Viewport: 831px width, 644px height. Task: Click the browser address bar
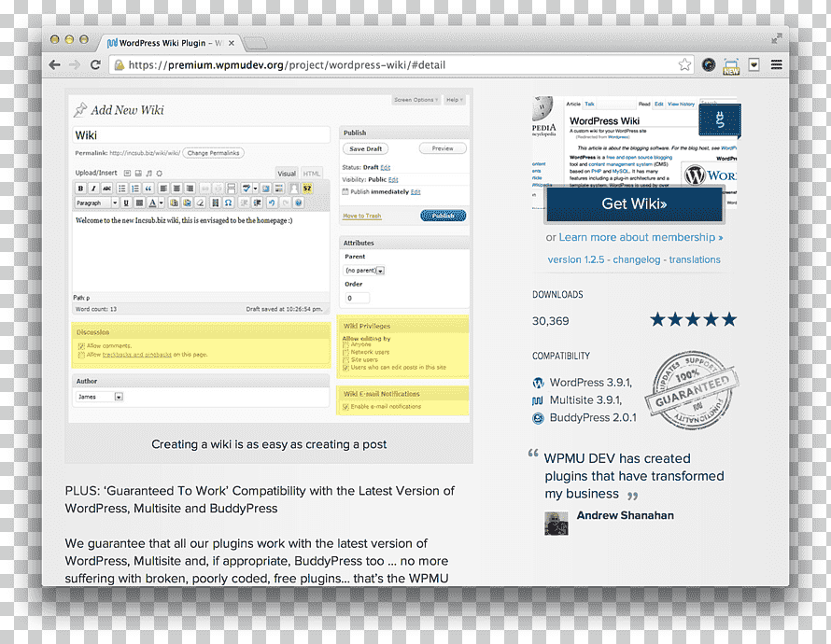(x=402, y=65)
